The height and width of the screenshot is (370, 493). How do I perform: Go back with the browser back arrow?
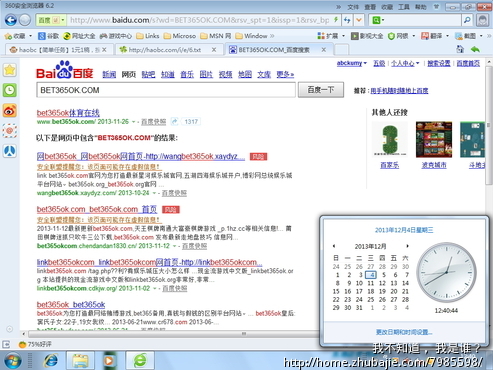pos(11,20)
